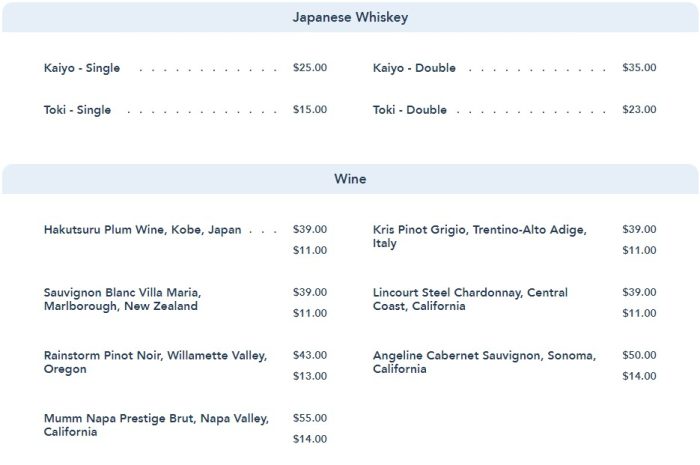This screenshot has height=465, width=700.
Task: Select Rainstorm Pinot Noir wine
Action: [156, 362]
